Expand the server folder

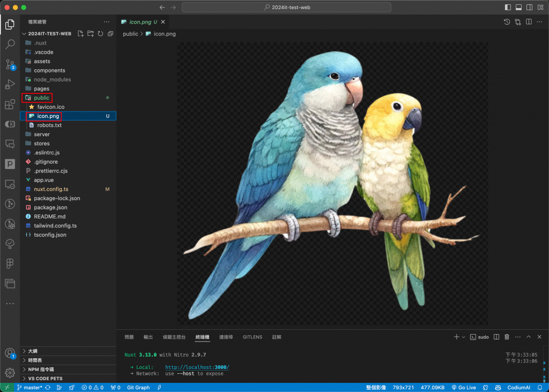tap(42, 135)
